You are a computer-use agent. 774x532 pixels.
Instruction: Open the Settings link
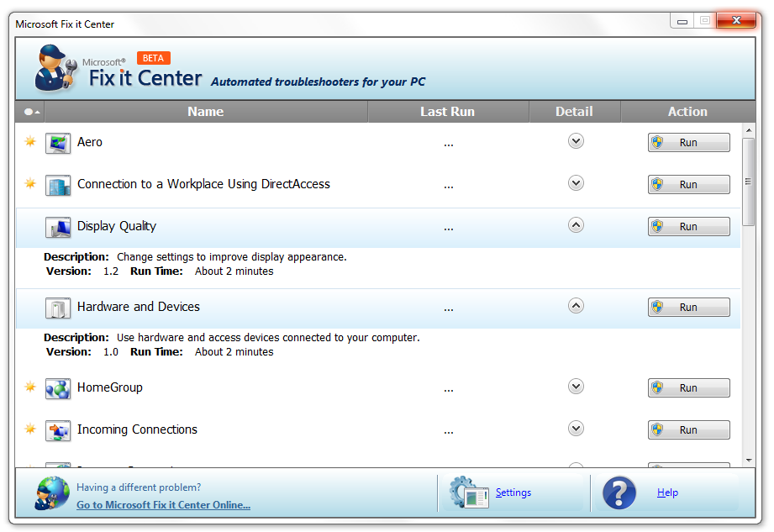coord(513,492)
